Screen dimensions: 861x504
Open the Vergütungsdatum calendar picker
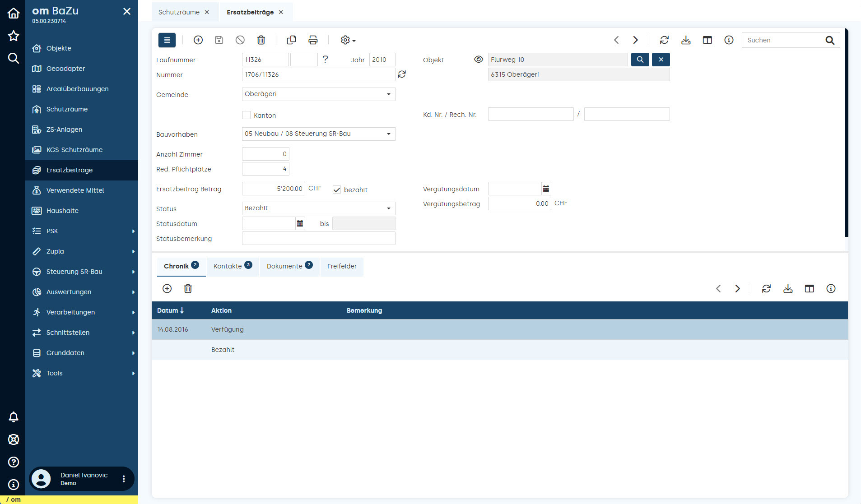546,189
